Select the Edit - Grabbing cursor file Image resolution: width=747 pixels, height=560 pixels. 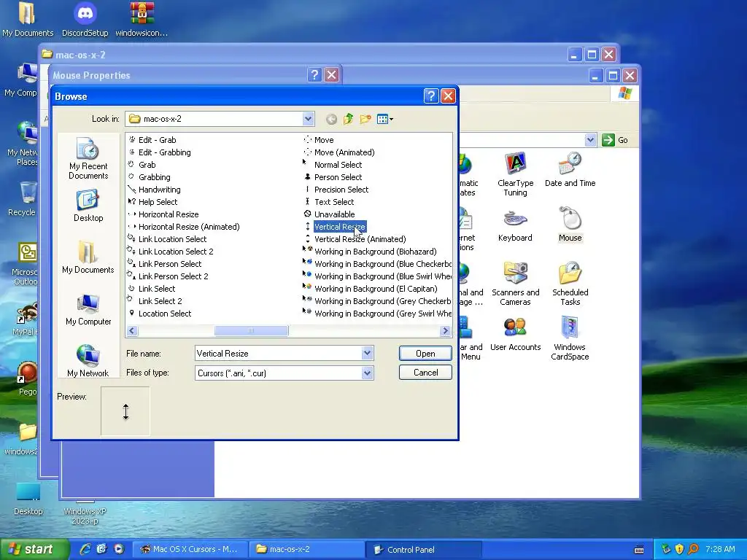[160, 152]
